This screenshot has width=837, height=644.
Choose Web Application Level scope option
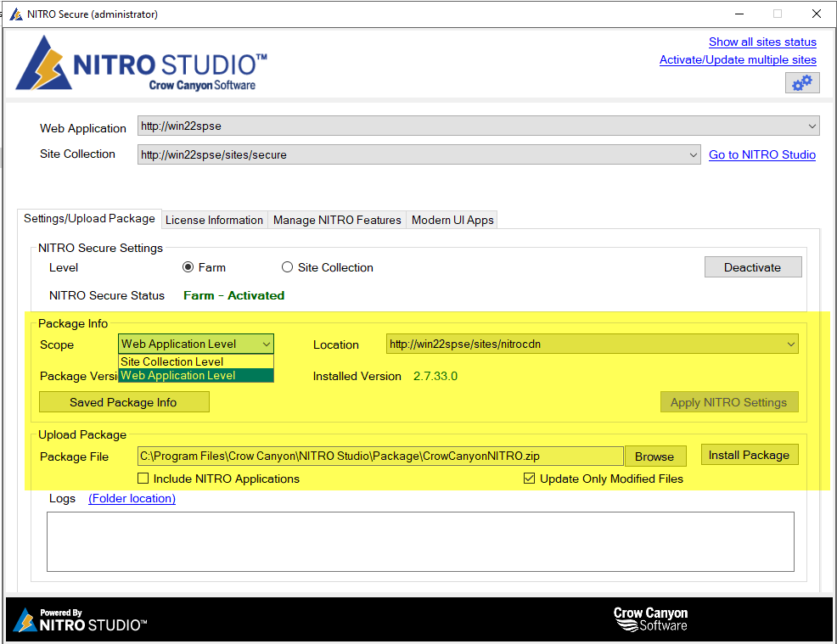196,376
